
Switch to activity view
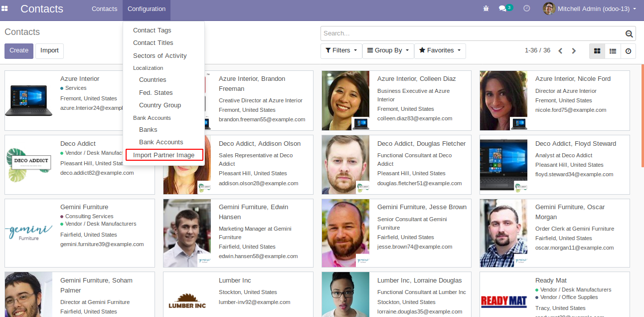point(628,51)
